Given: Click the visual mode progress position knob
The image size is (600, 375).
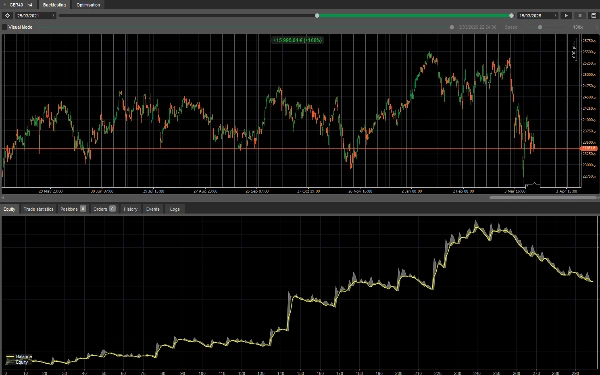Looking at the screenshot, I should (x=452, y=27).
